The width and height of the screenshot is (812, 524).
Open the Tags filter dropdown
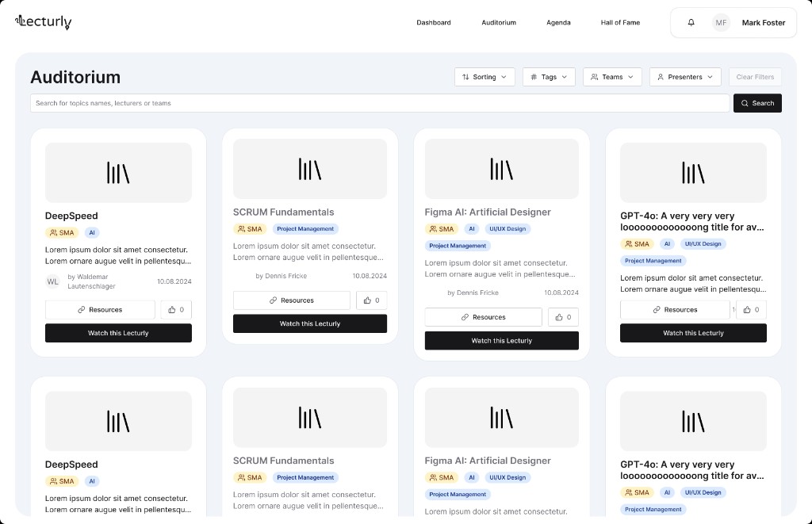549,77
